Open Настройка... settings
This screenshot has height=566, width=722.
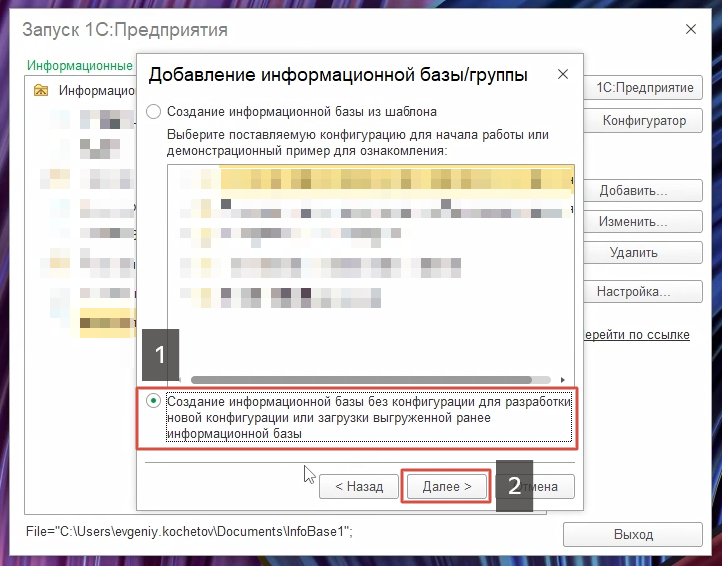click(632, 293)
